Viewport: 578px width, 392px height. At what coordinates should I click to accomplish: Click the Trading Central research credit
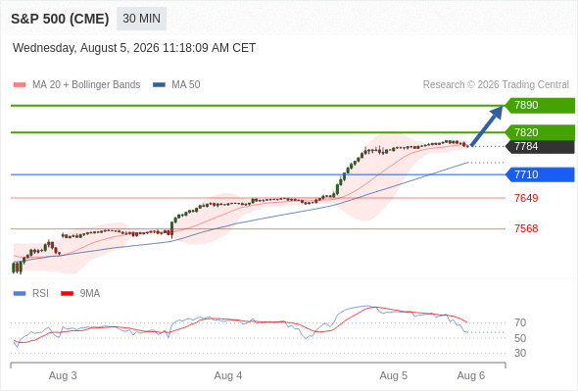click(496, 85)
